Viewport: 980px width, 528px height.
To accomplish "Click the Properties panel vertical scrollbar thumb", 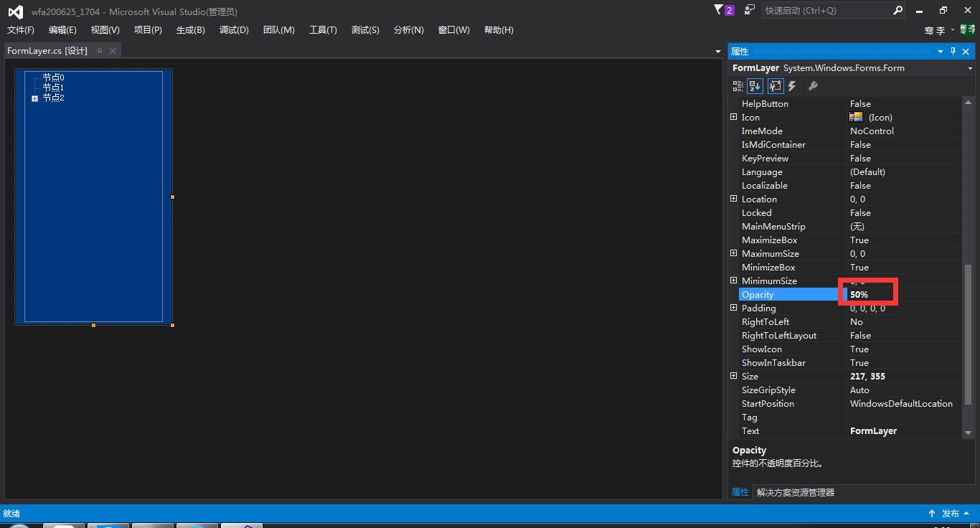I will point(968,334).
